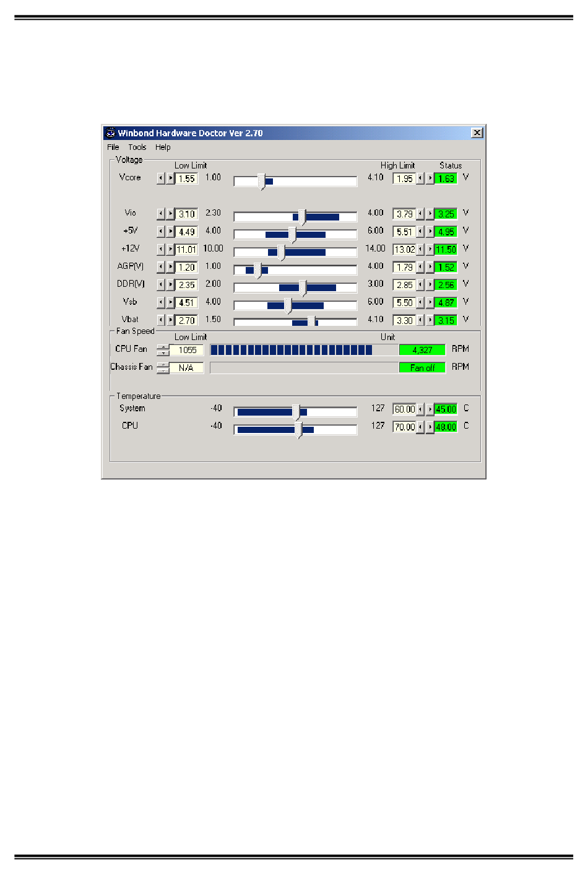This screenshot has width=588, height=874.
Task: Click right arrow of Vbat low limit
Action: click(x=170, y=320)
